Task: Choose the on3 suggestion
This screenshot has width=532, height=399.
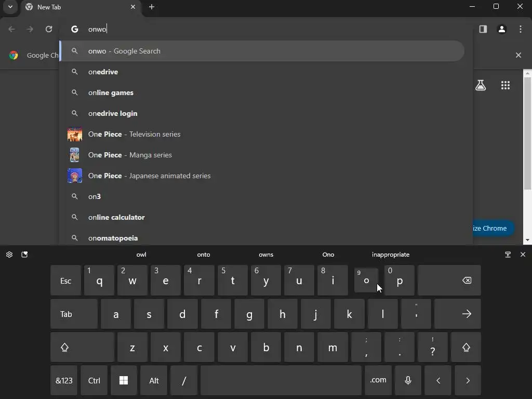Action: [262, 196]
